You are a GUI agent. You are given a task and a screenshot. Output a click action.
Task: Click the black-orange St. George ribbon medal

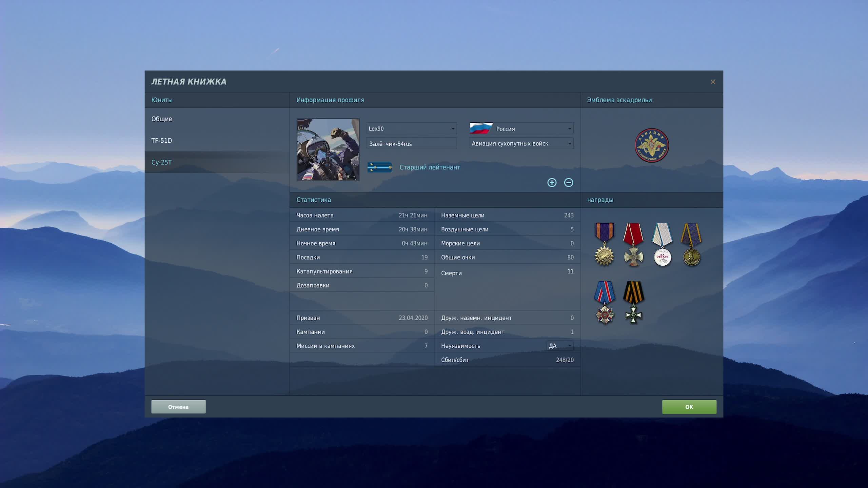click(x=633, y=302)
